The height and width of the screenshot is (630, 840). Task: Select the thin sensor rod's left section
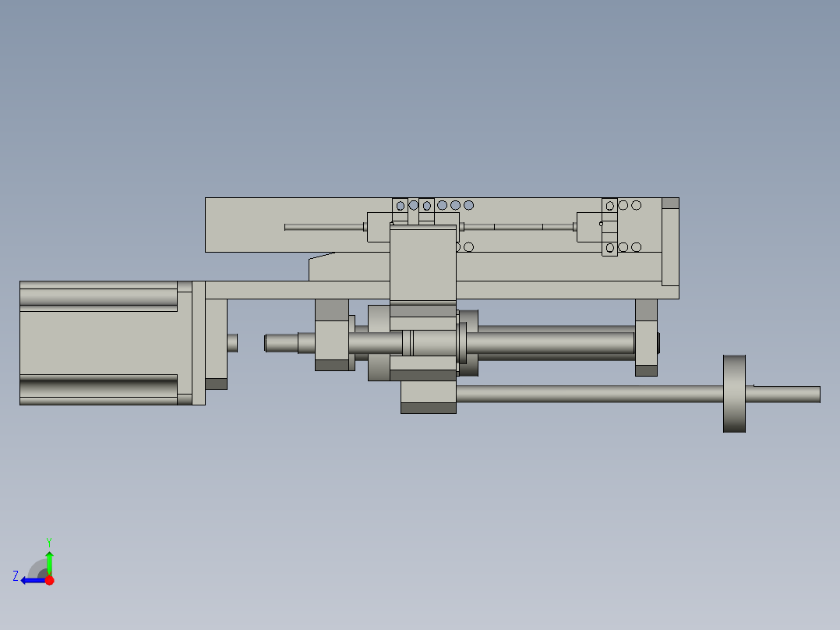(324, 228)
